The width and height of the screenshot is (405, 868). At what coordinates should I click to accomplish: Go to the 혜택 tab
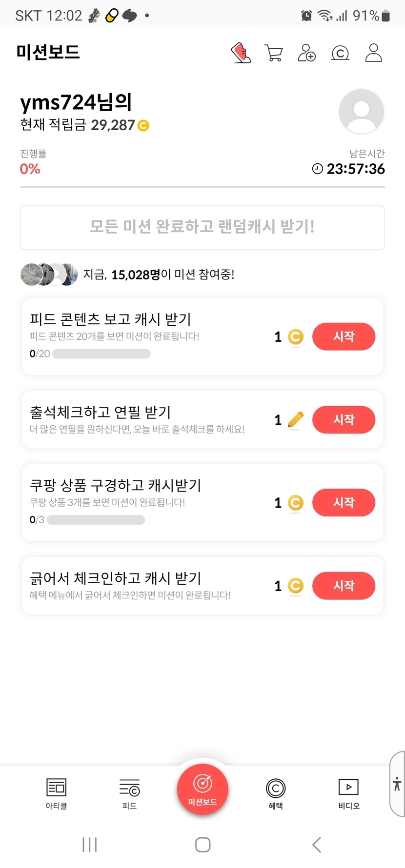click(x=276, y=793)
